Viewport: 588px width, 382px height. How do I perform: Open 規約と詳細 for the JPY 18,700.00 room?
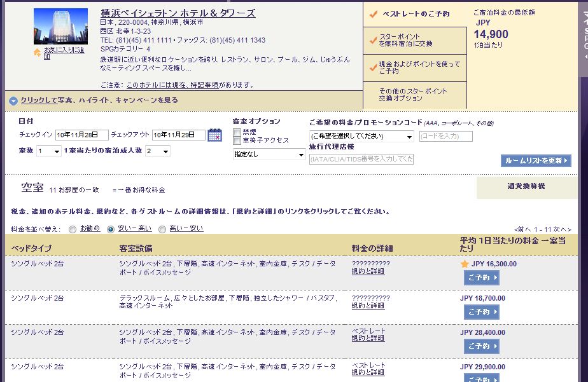point(368,306)
